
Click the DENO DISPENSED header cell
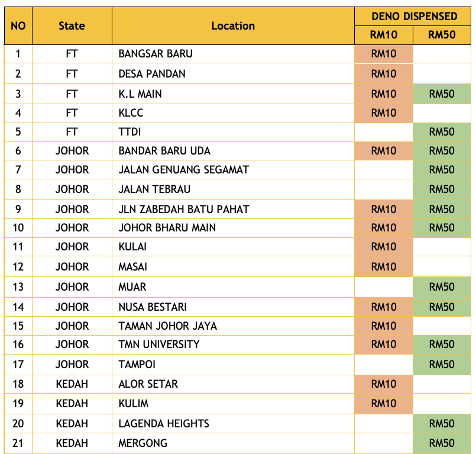[x=413, y=16]
